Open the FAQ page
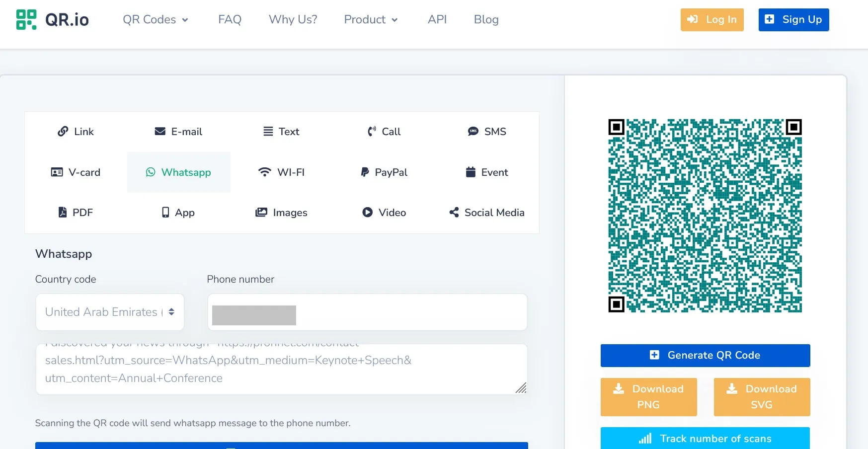This screenshot has width=868, height=449. [x=230, y=20]
